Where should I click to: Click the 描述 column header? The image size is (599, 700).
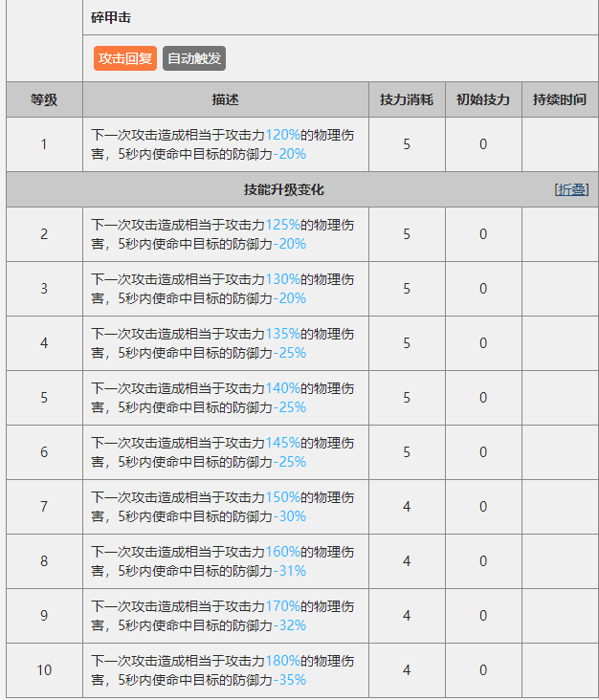pos(226,99)
